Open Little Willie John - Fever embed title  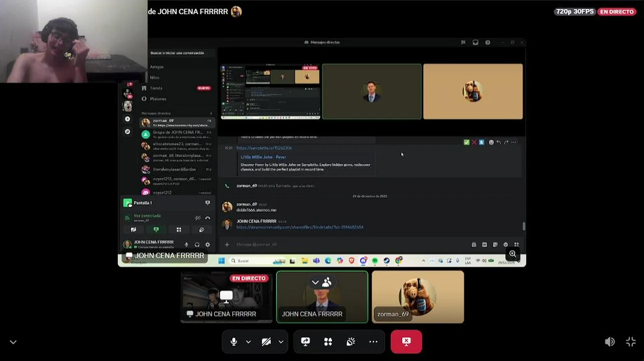pos(263,157)
